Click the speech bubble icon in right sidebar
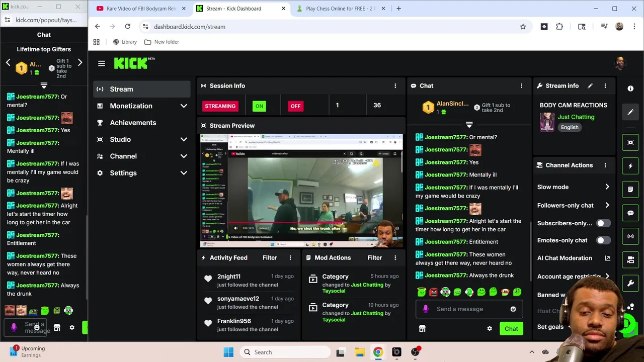644x362 pixels. point(630,213)
